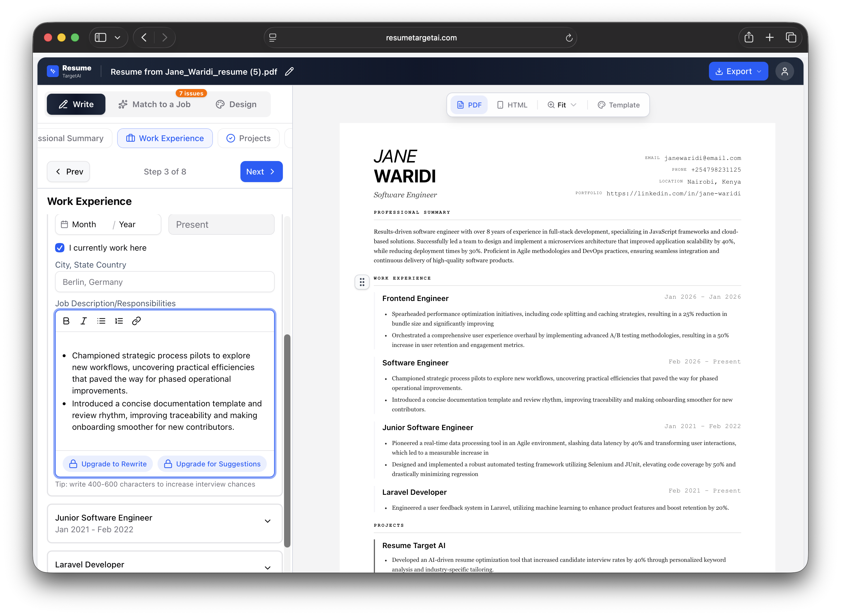
Task: Switch preview to HTML mode
Action: (x=512, y=105)
